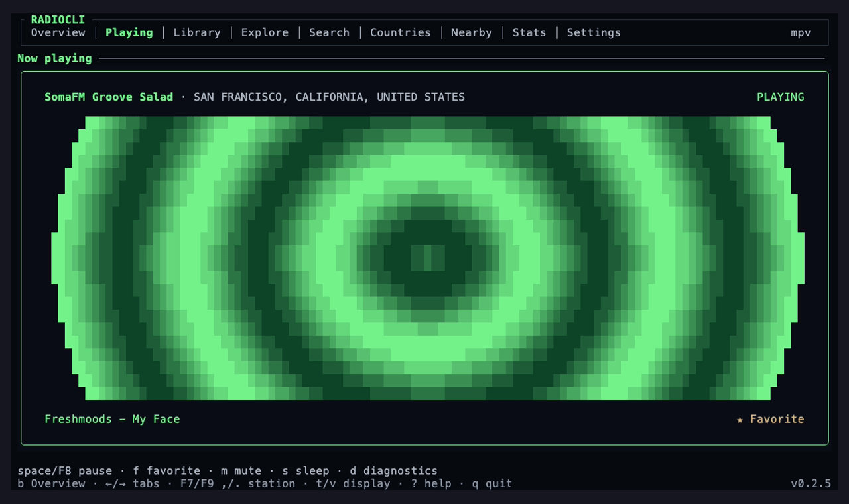The image size is (849, 504).
Task: Go to the Explore tab
Action: tap(265, 32)
